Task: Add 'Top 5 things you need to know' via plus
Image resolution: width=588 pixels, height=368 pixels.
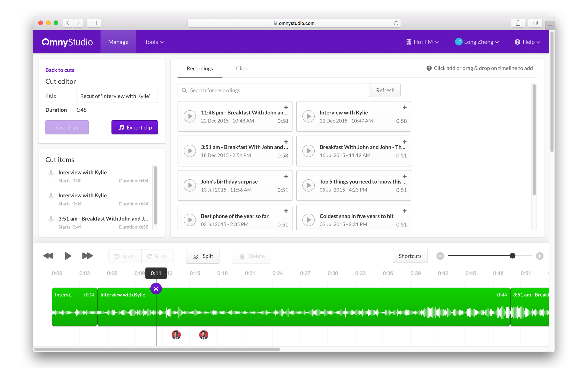Action: [405, 176]
